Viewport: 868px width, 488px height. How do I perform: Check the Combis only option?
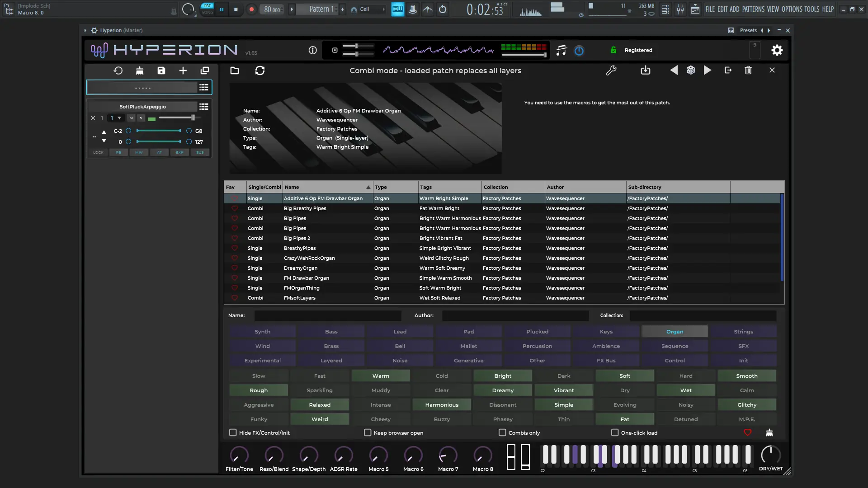[x=502, y=432]
